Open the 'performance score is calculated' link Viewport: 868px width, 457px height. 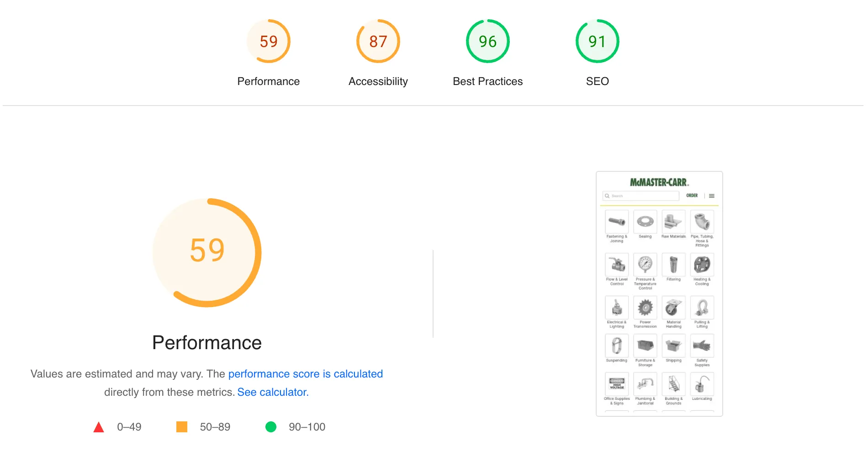tap(305, 374)
